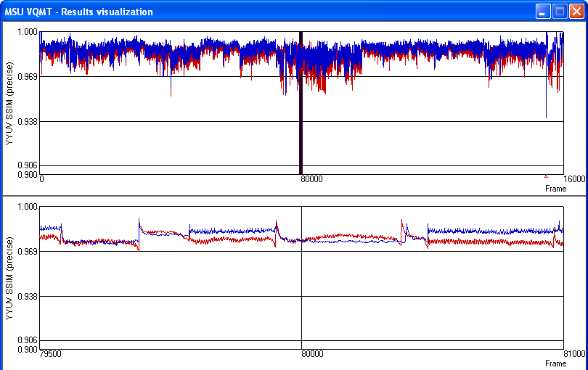Image resolution: width=588 pixels, height=370 pixels.
Task: Click the 0.938 value on lower chart axis
Action: click(x=28, y=297)
